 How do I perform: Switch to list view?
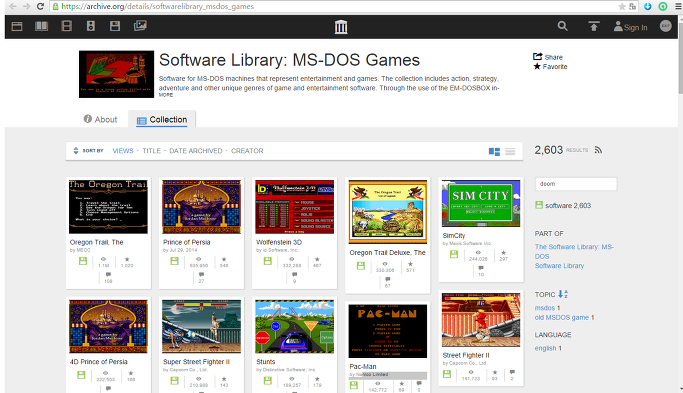tap(510, 152)
